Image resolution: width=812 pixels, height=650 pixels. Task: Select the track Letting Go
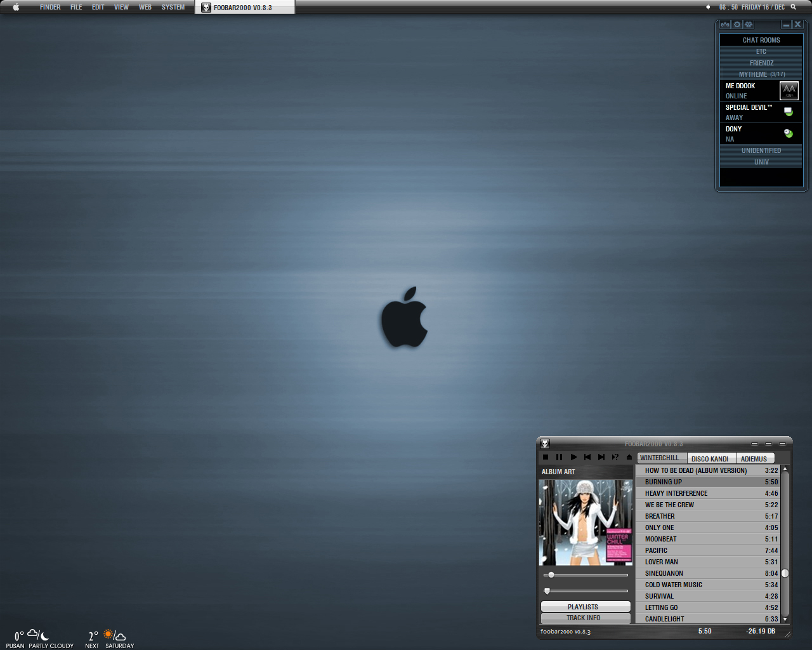point(708,607)
